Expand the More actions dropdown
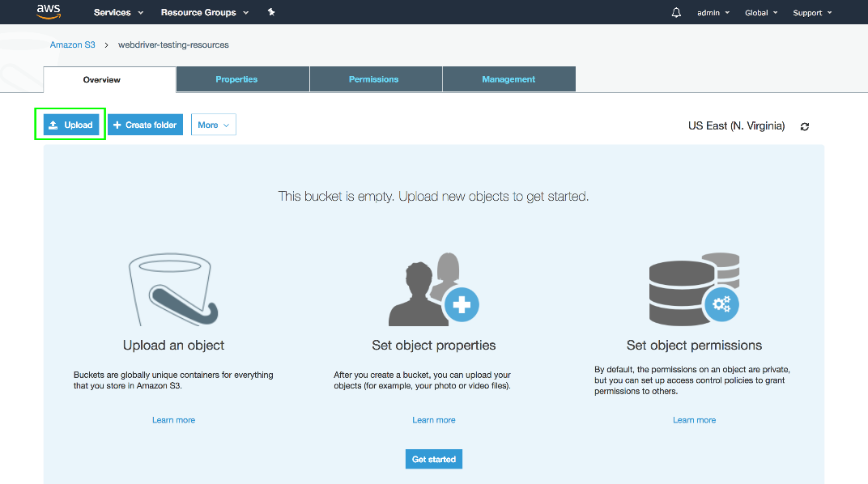 pos(214,125)
